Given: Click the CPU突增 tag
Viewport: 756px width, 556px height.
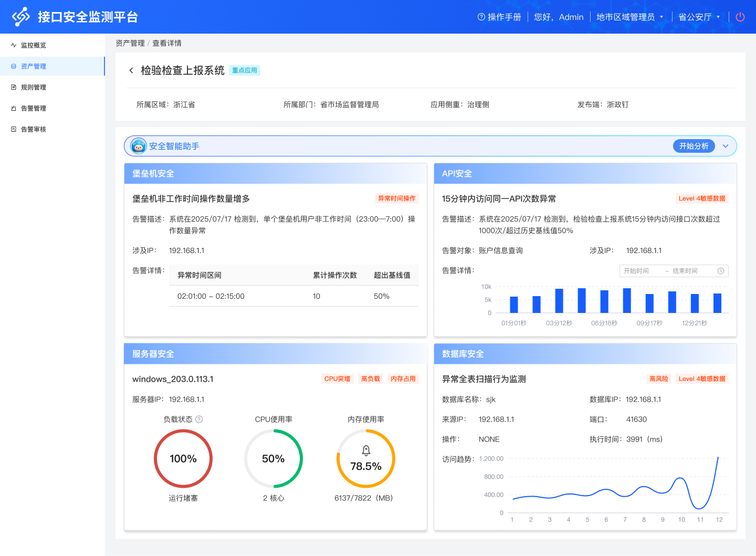Looking at the screenshot, I should pyautogui.click(x=337, y=379).
